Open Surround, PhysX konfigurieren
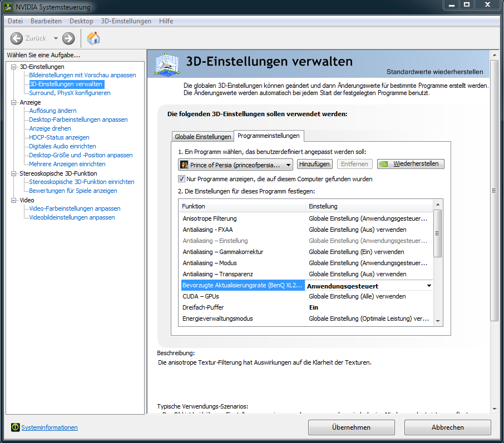 [x=70, y=93]
